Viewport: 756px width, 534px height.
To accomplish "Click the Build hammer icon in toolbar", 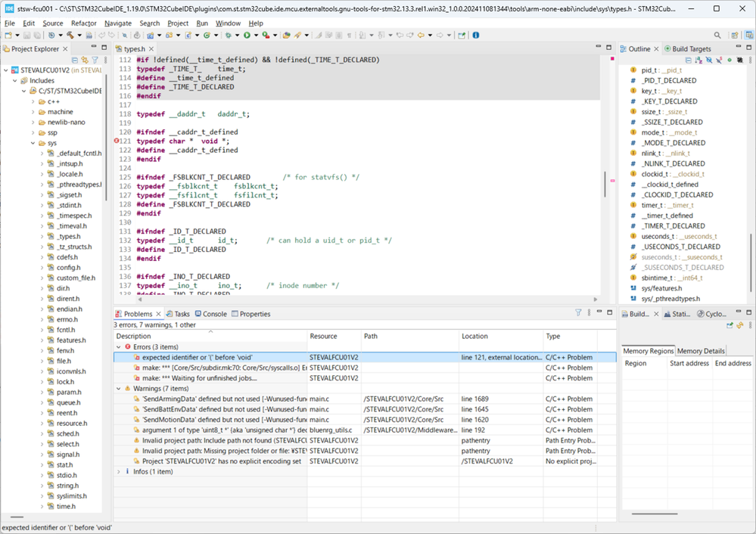I will [70, 35].
